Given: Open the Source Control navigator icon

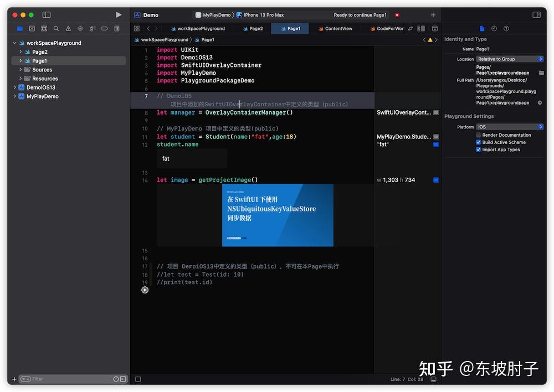Looking at the screenshot, I should 32,29.
